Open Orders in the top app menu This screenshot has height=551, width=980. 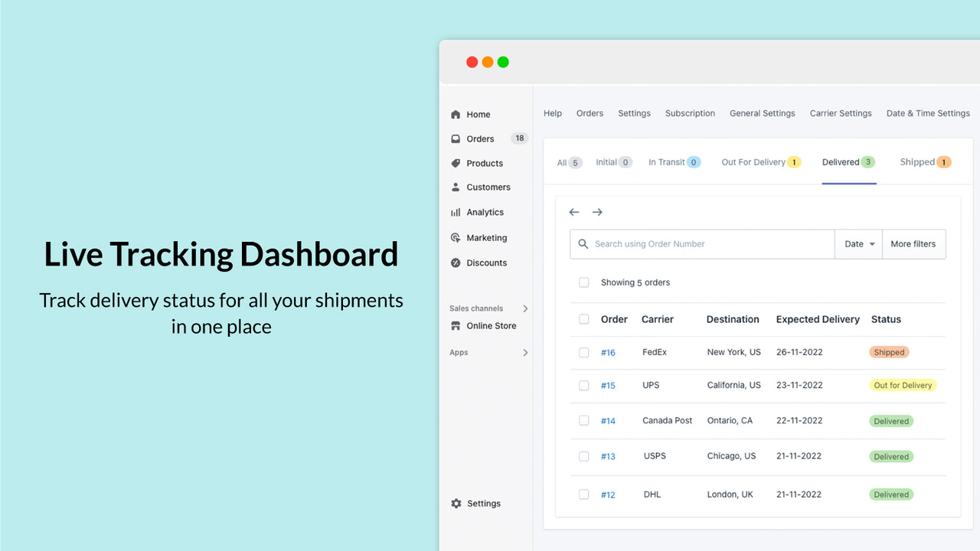590,113
